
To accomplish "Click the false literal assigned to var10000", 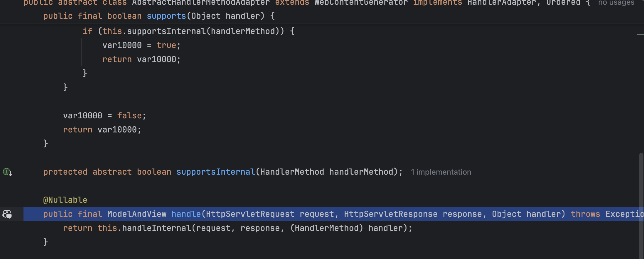I will [x=129, y=116].
